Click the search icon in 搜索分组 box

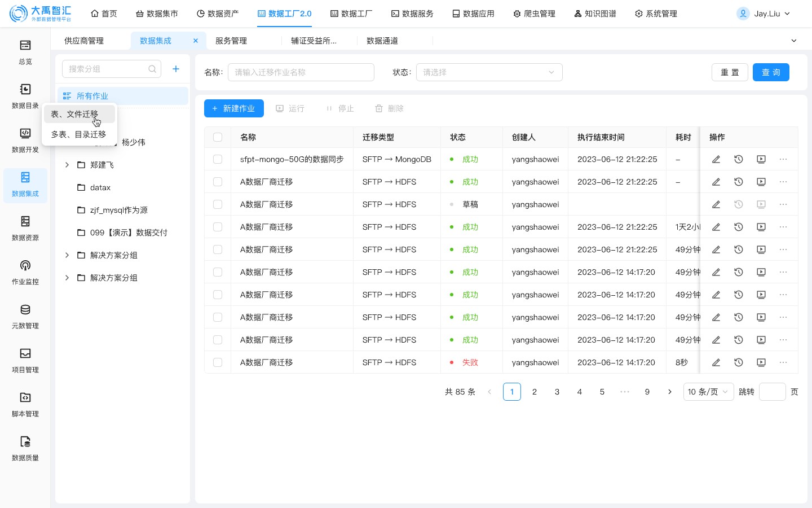pos(152,69)
